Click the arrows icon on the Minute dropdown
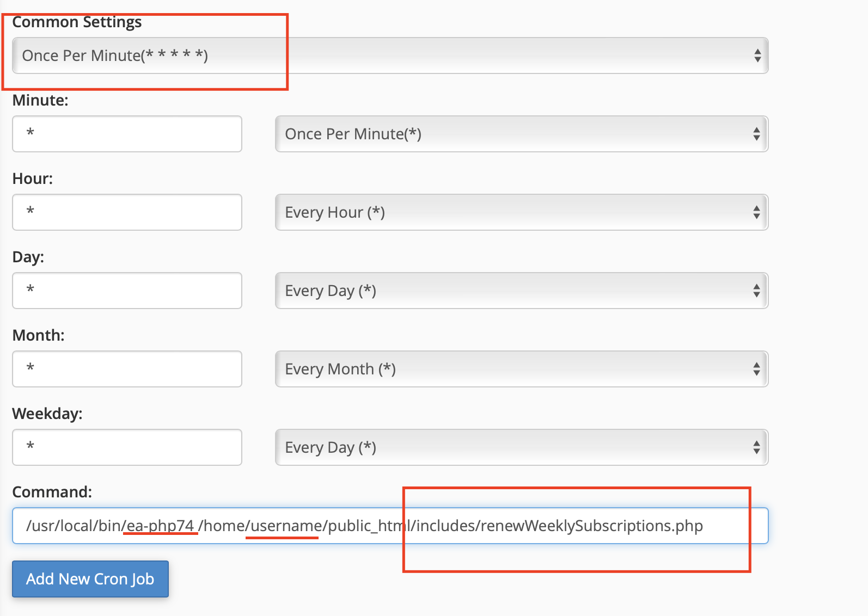Image resolution: width=868 pixels, height=616 pixels. 756,134
